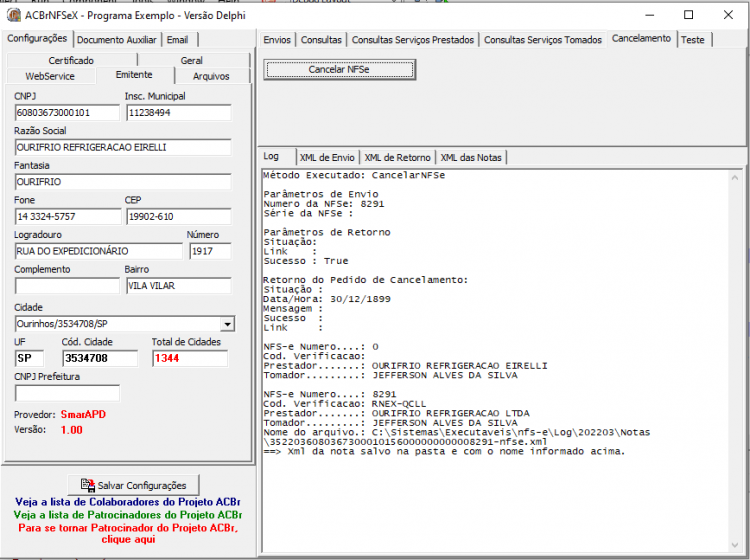Open Consultas Serviços Tomados tab
750x560 pixels.
(543, 40)
